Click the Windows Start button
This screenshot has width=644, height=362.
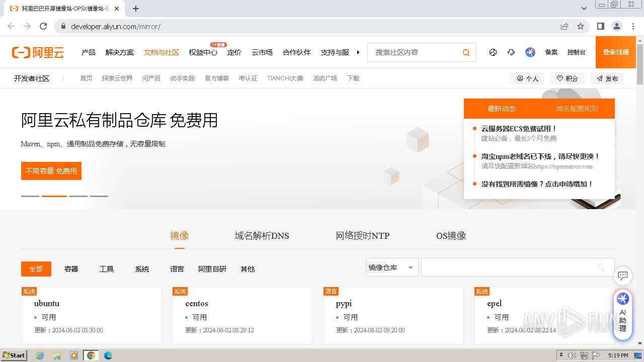(x=14, y=355)
